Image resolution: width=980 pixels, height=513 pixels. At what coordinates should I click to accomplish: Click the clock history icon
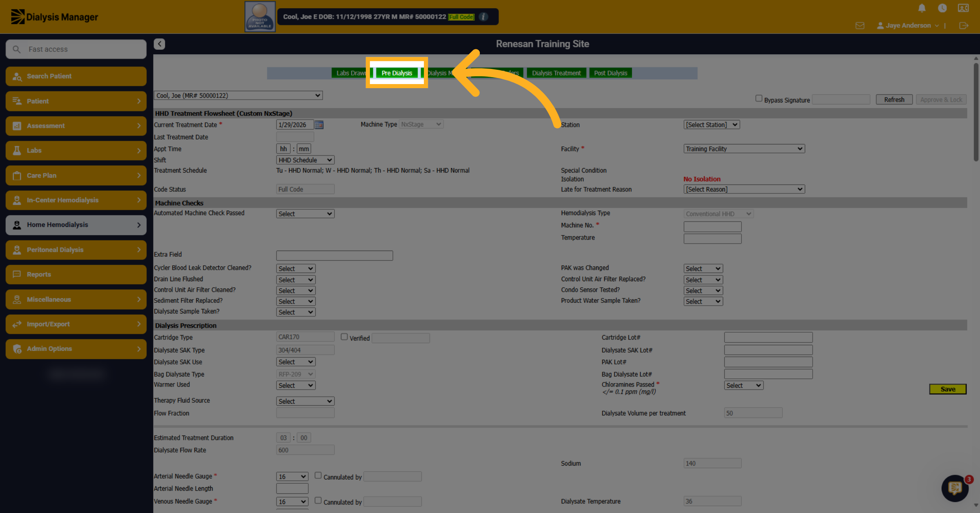pyautogui.click(x=942, y=8)
